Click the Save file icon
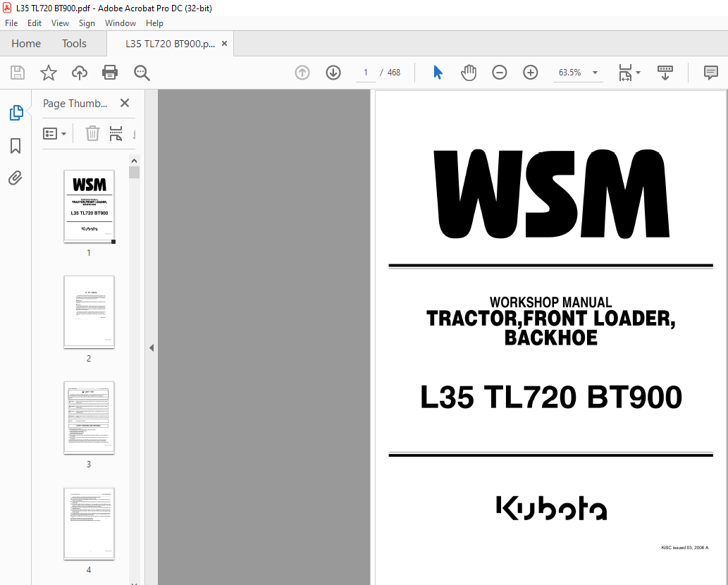 point(18,73)
